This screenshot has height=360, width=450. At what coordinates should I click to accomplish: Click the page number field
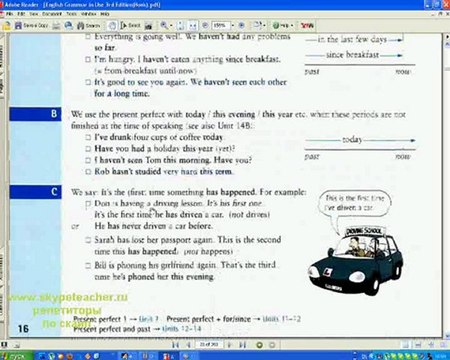click(209, 345)
